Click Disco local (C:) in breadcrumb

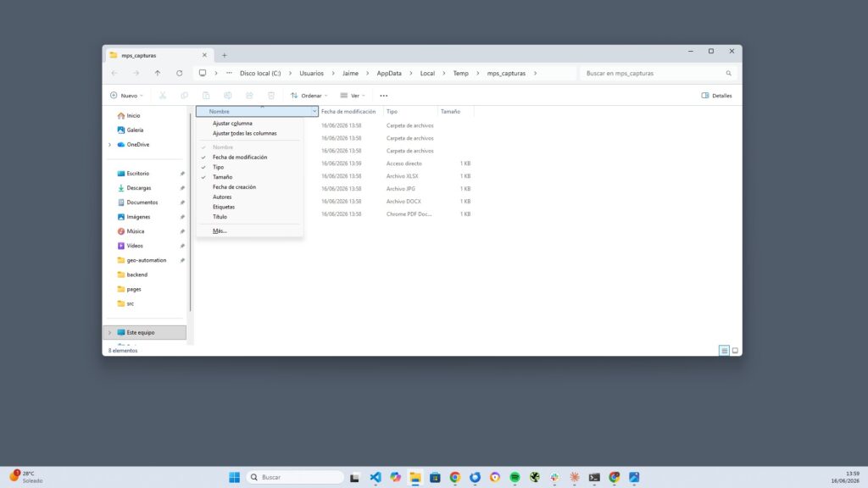pyautogui.click(x=260, y=73)
